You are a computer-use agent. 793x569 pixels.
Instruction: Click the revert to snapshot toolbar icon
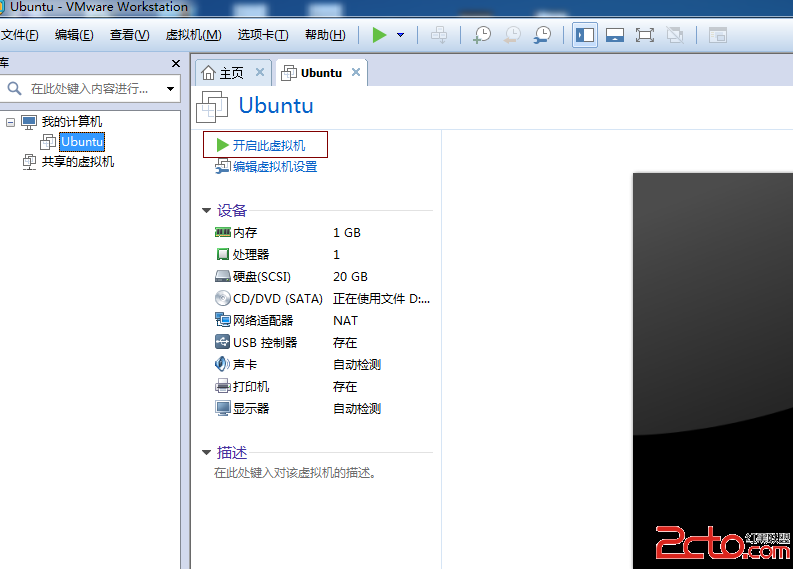(512, 35)
